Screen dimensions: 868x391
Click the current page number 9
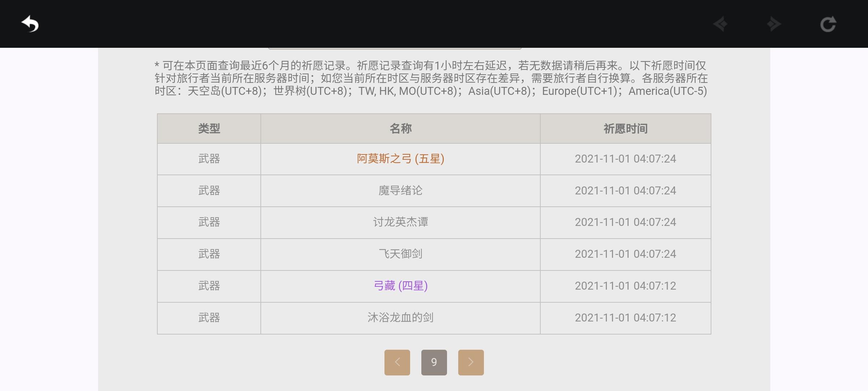[434, 362]
